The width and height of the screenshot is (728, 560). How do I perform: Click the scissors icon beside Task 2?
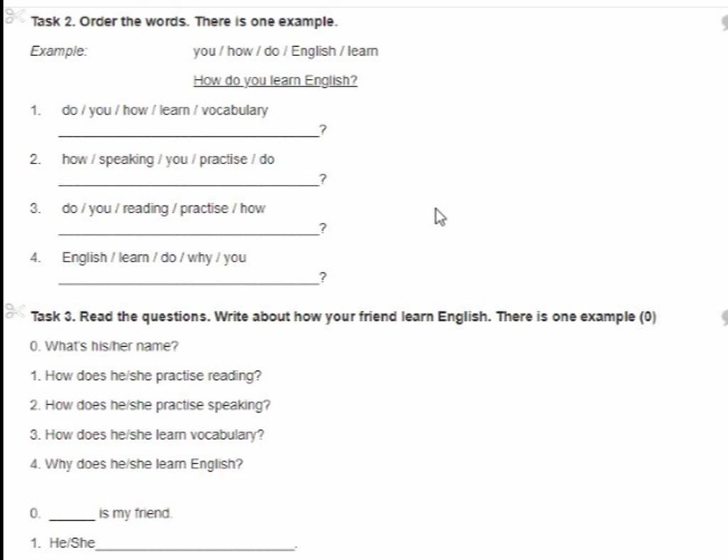click(14, 16)
